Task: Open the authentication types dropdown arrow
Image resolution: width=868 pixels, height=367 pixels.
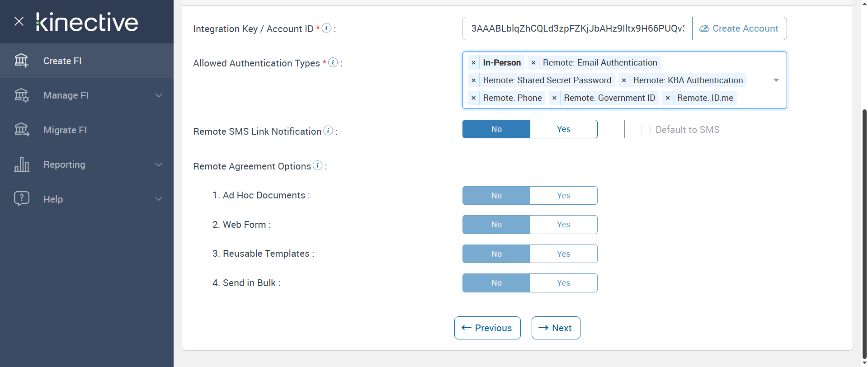Action: (x=776, y=80)
